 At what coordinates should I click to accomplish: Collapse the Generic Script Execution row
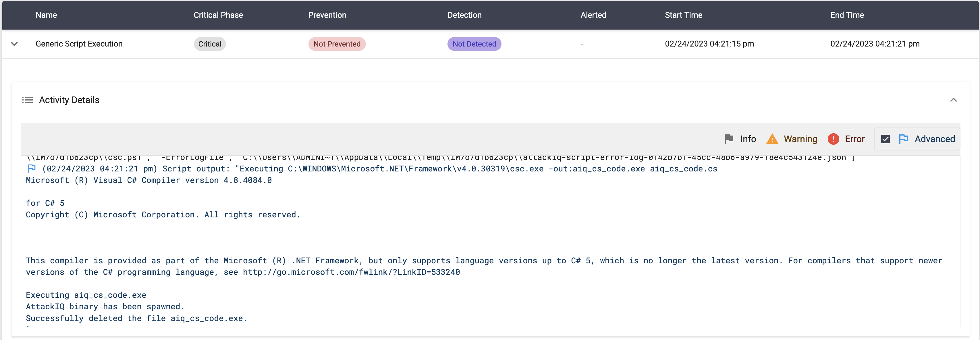tap(14, 44)
